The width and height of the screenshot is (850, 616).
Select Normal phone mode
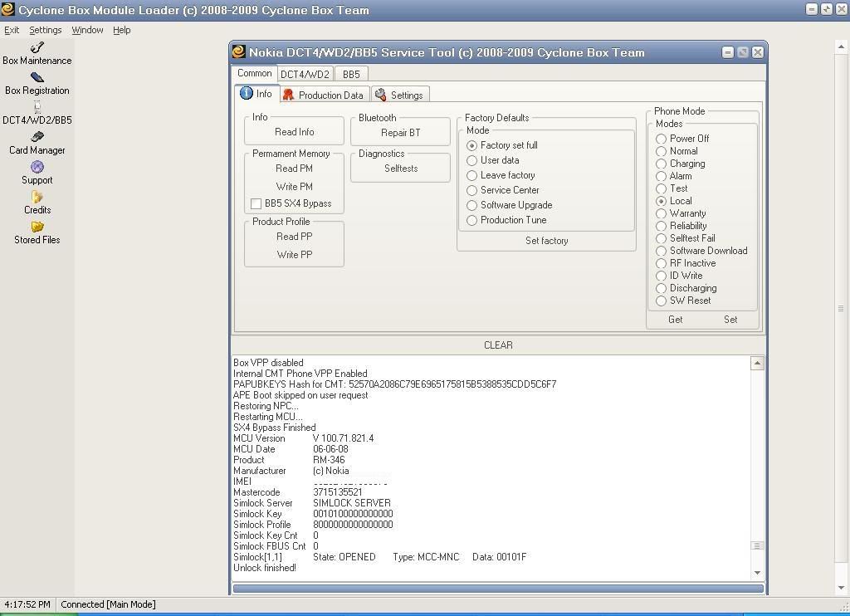point(661,151)
